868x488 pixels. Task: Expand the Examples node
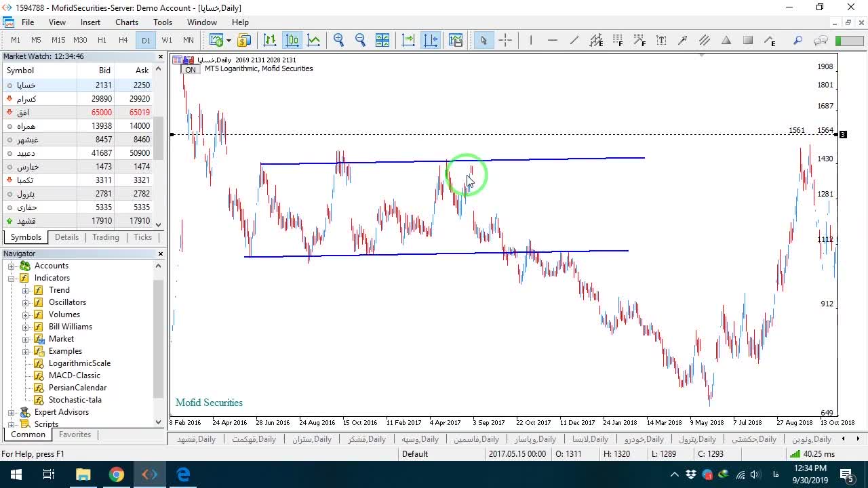[26, 351]
